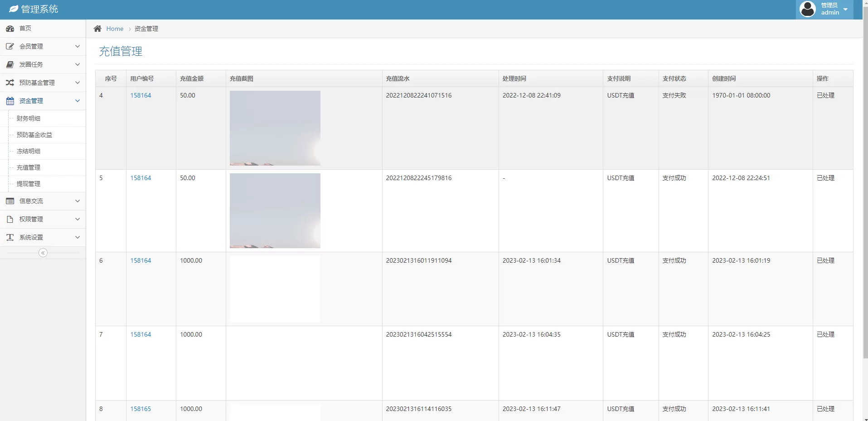This screenshot has width=868, height=421.
Task: Collapse the sidebar with the double-arrow toggle
Action: (43, 253)
